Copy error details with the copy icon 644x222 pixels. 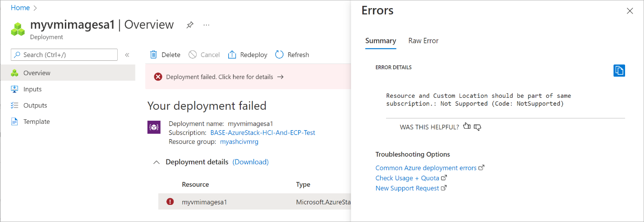pyautogui.click(x=619, y=71)
